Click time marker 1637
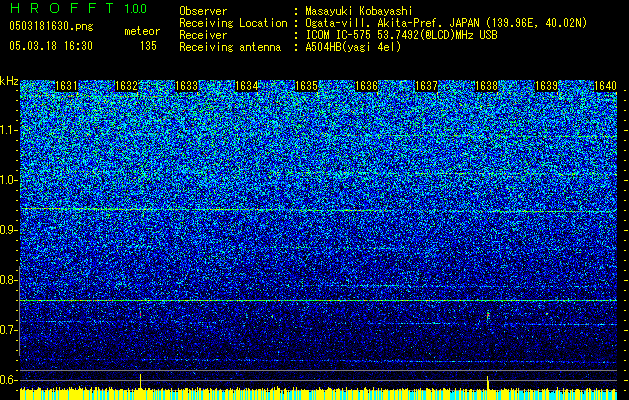629x400 pixels. pyautogui.click(x=426, y=86)
